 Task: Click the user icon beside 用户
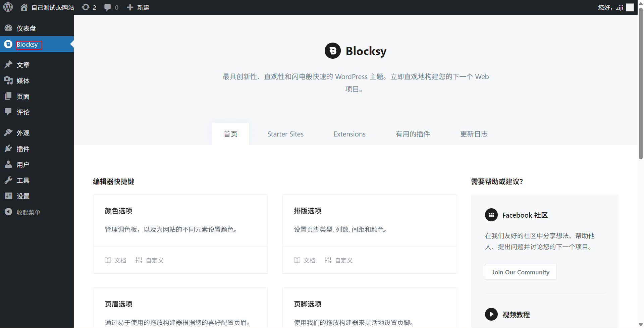(x=8, y=164)
